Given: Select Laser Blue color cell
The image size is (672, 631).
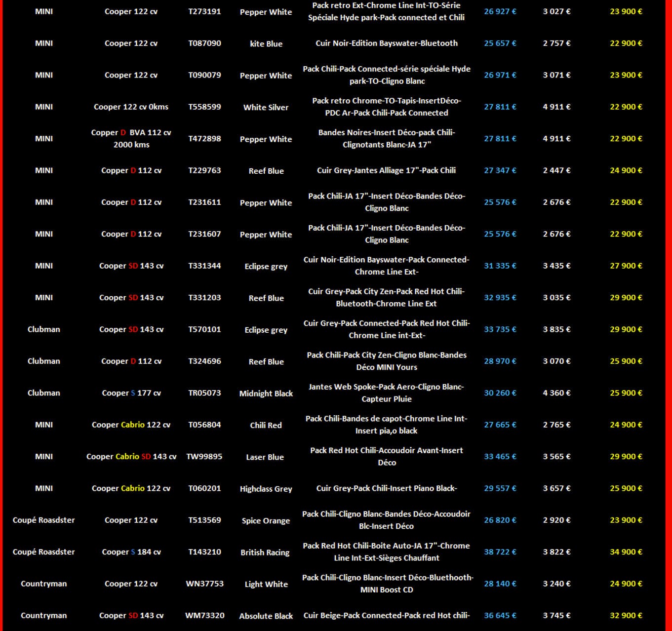Looking at the screenshot, I should tap(265, 457).
